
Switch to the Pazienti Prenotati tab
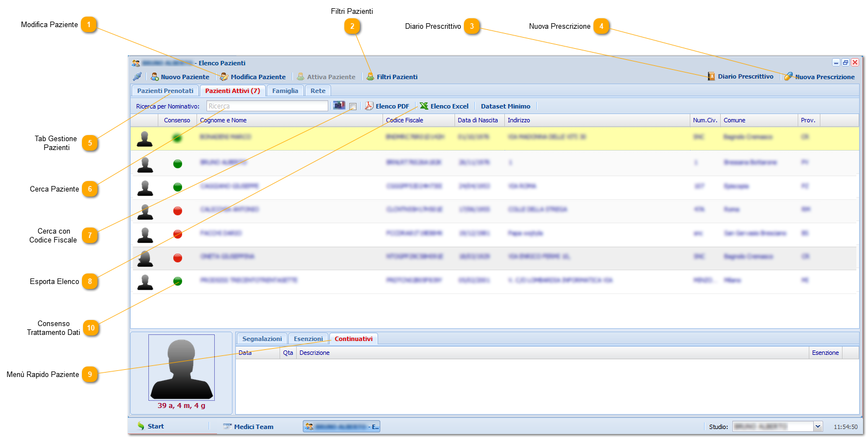[165, 91]
